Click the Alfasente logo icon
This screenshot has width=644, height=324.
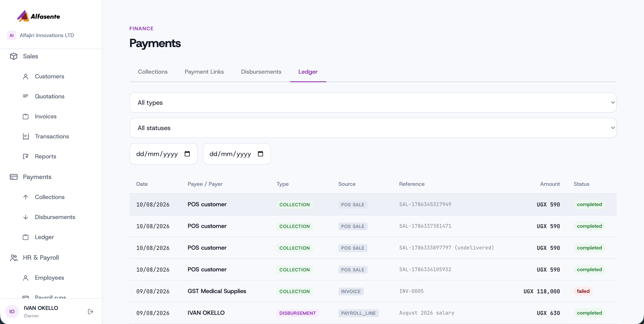pyautogui.click(x=23, y=16)
